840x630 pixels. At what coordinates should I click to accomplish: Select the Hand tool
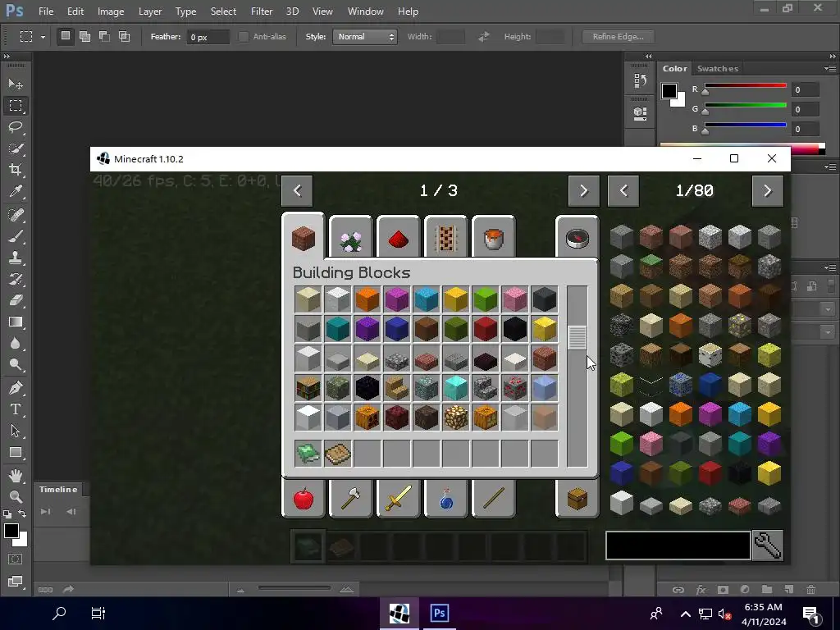[16, 475]
